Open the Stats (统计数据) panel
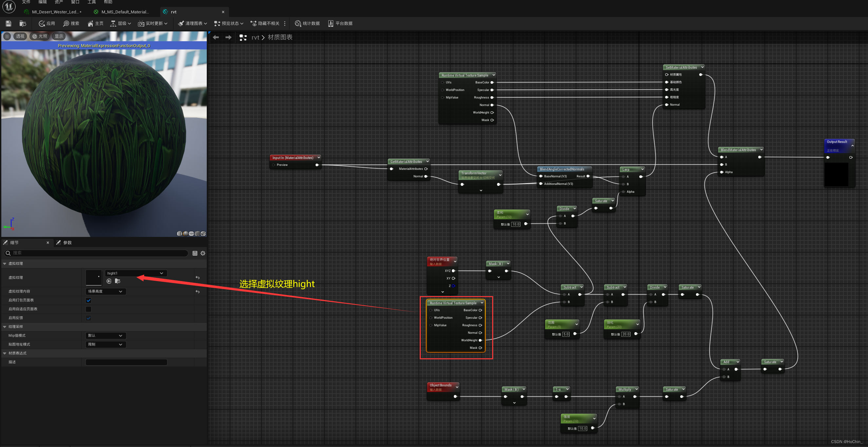868x447 pixels. coord(307,23)
